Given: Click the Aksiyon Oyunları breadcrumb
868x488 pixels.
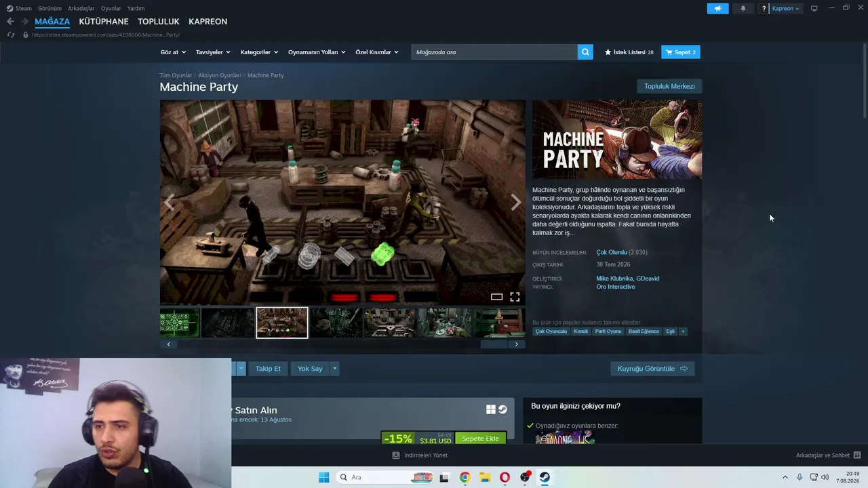Looking at the screenshot, I should point(220,75).
